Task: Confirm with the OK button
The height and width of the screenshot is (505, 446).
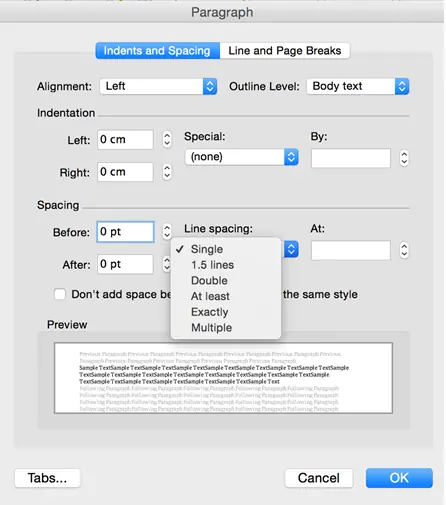Action: (399, 478)
